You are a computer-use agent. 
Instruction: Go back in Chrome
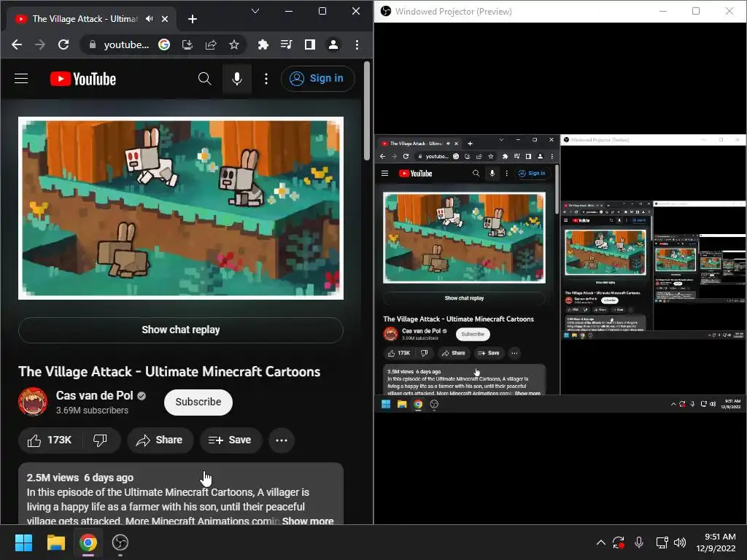(17, 44)
